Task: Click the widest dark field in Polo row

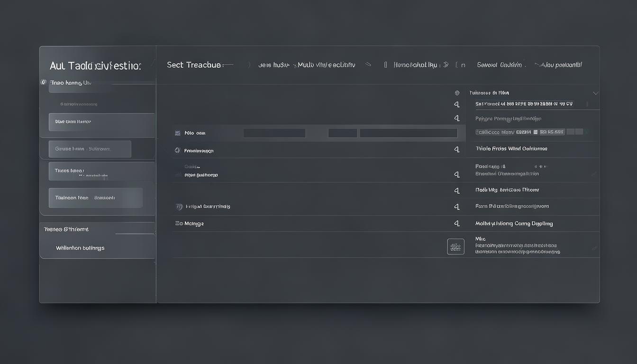Action: pyautogui.click(x=409, y=134)
